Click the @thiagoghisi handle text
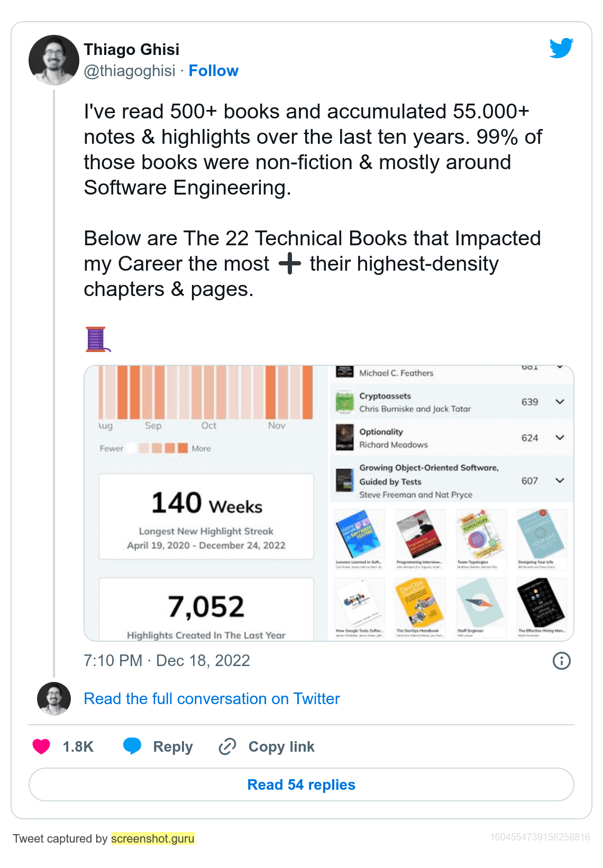Image resolution: width=603 pixels, height=868 pixels. (x=130, y=71)
